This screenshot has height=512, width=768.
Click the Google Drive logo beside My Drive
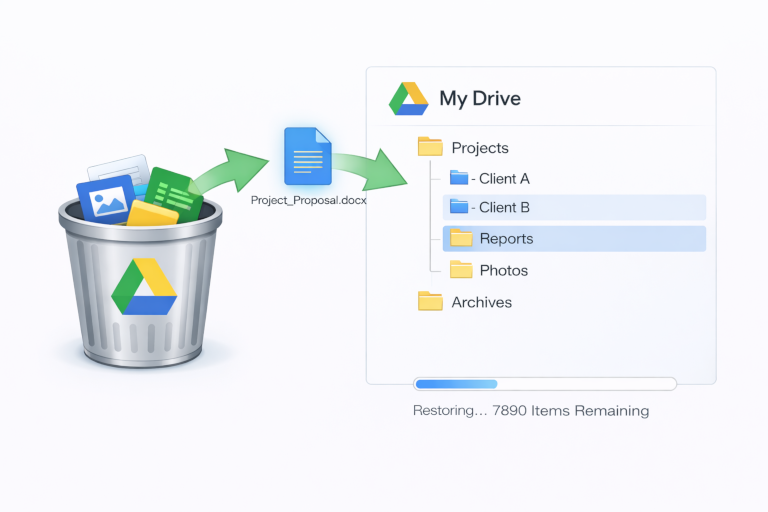[408, 98]
